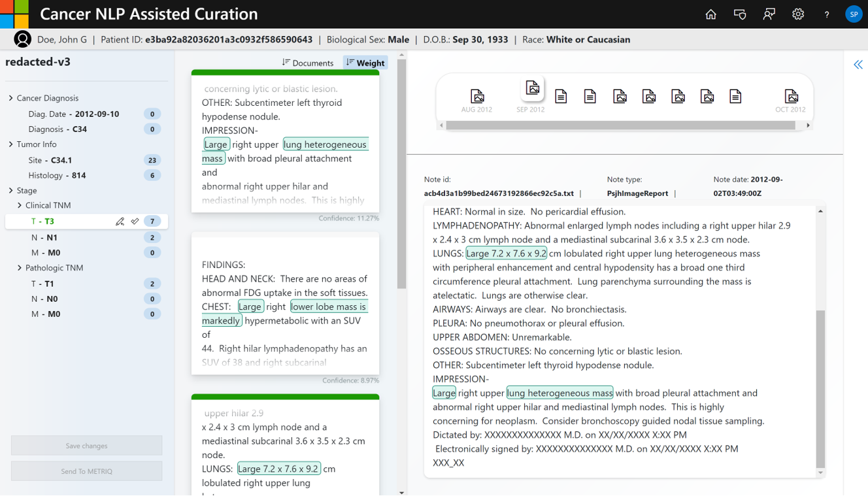
Task: Click the redacted-v3 panel title
Action: 38,62
